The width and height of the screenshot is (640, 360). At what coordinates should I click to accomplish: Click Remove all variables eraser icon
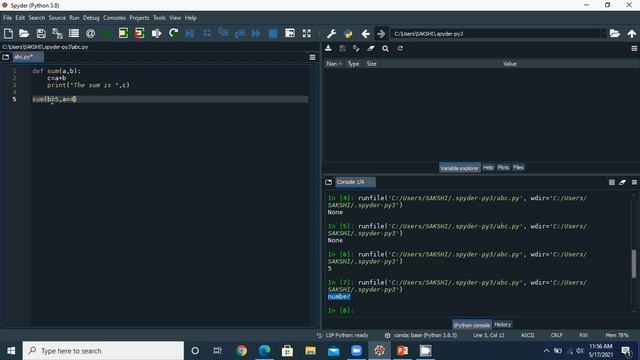[371, 48]
